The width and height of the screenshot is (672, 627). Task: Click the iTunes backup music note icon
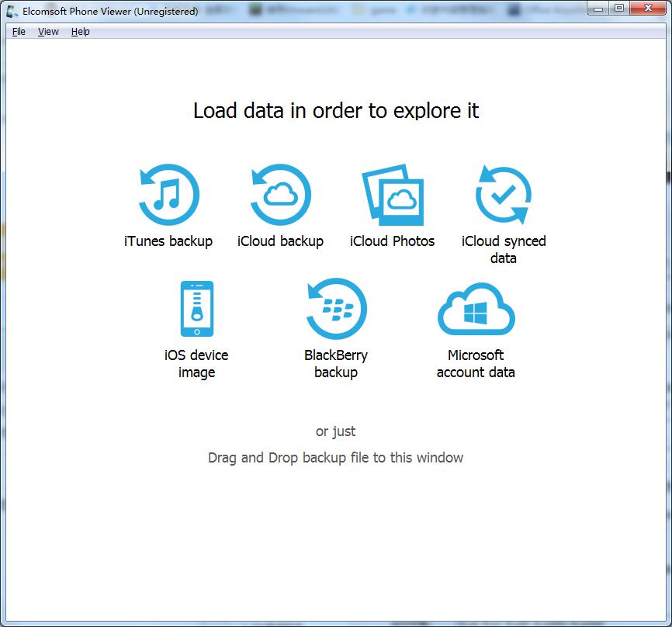(168, 195)
